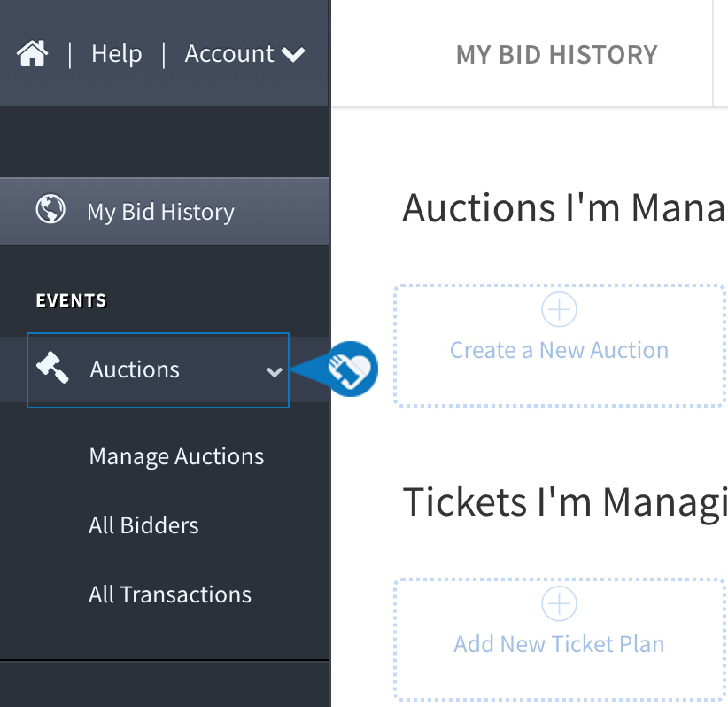
Task: Select the My Bid History tab
Action: pyautogui.click(x=556, y=55)
